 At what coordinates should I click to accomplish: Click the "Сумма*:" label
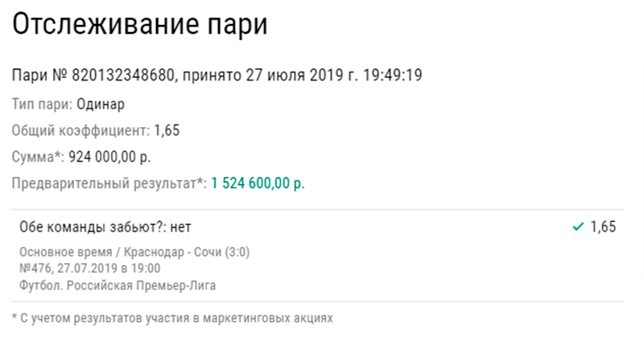point(39,156)
